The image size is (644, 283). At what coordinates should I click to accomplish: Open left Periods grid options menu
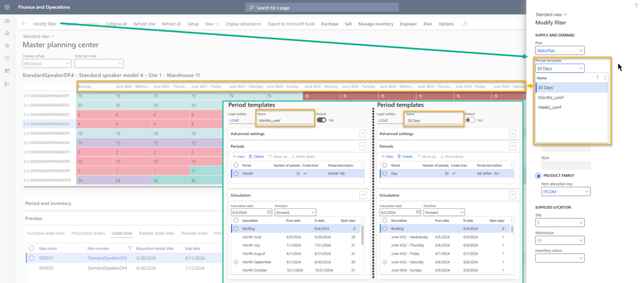[362, 166]
